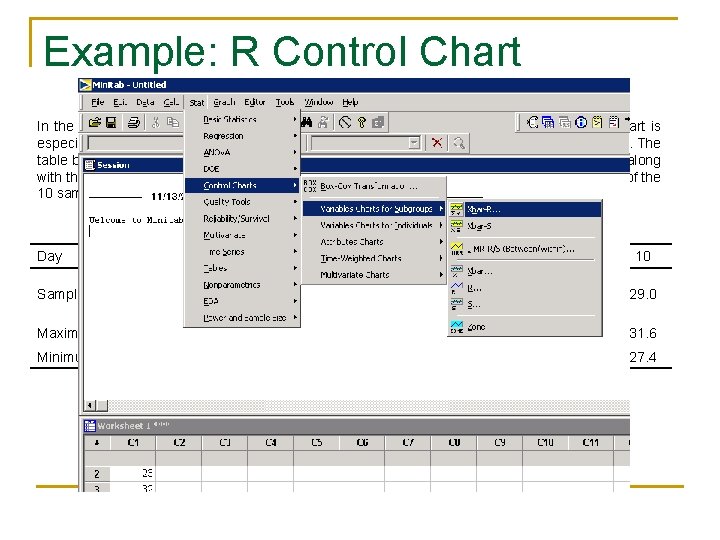
Task: Click the Session window icon in right toolbar
Action: 532,123
